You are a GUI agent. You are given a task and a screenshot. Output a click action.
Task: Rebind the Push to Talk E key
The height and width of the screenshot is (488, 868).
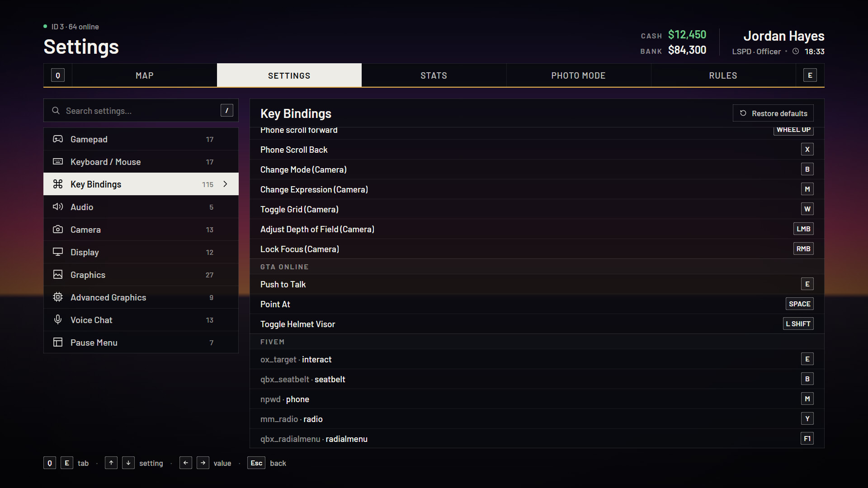tap(807, 284)
